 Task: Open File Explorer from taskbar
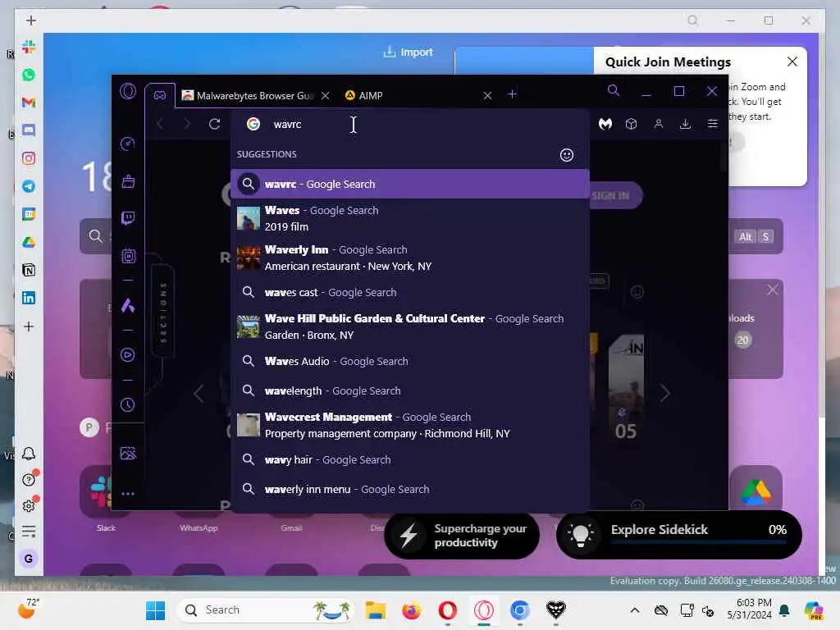point(376,610)
